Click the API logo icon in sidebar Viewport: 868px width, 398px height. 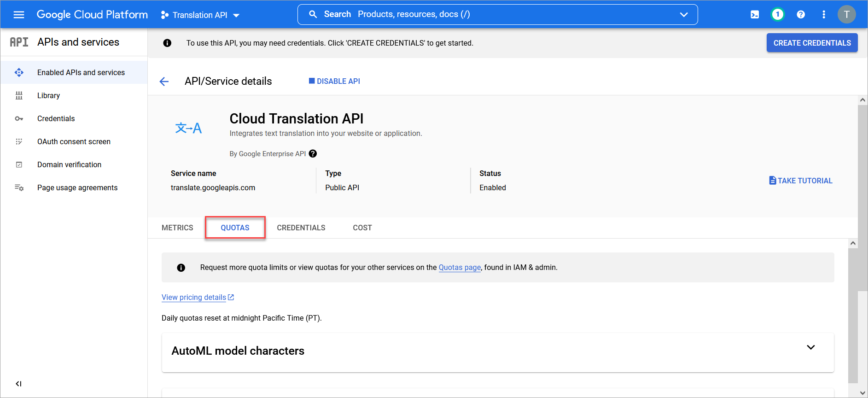[x=19, y=42]
